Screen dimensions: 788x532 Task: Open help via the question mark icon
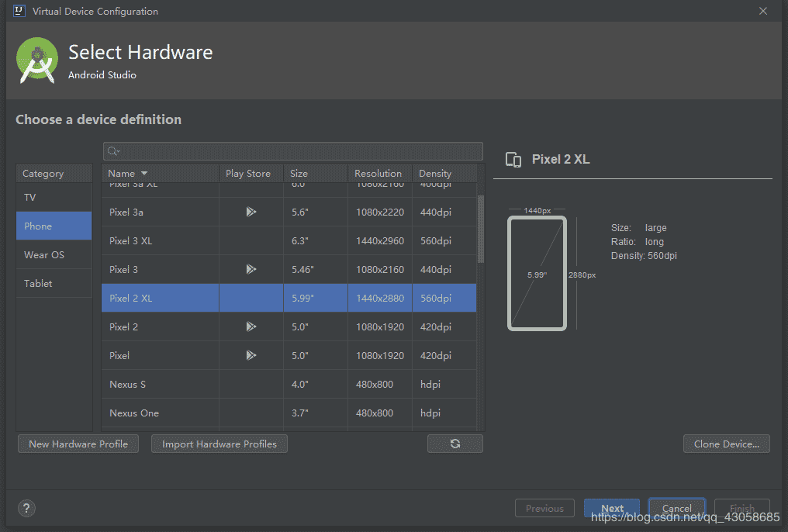point(26,508)
